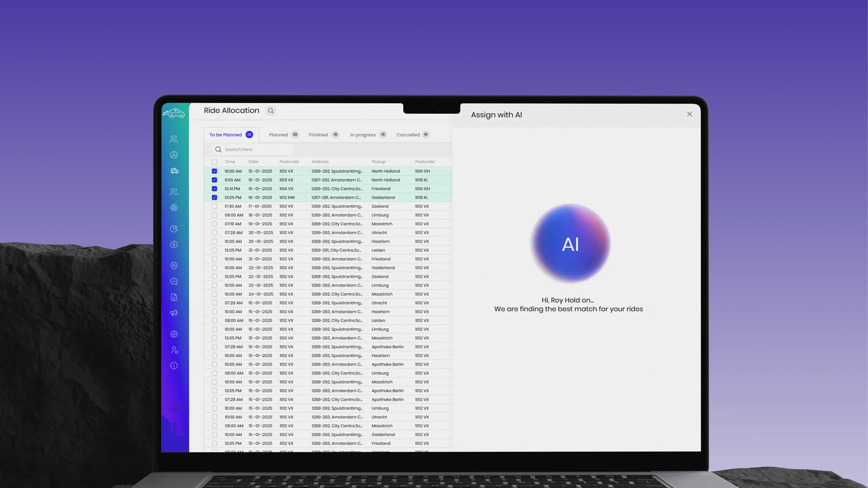The width and height of the screenshot is (868, 488).
Task: Click the steering wheel sidebar icon
Action: 174,155
